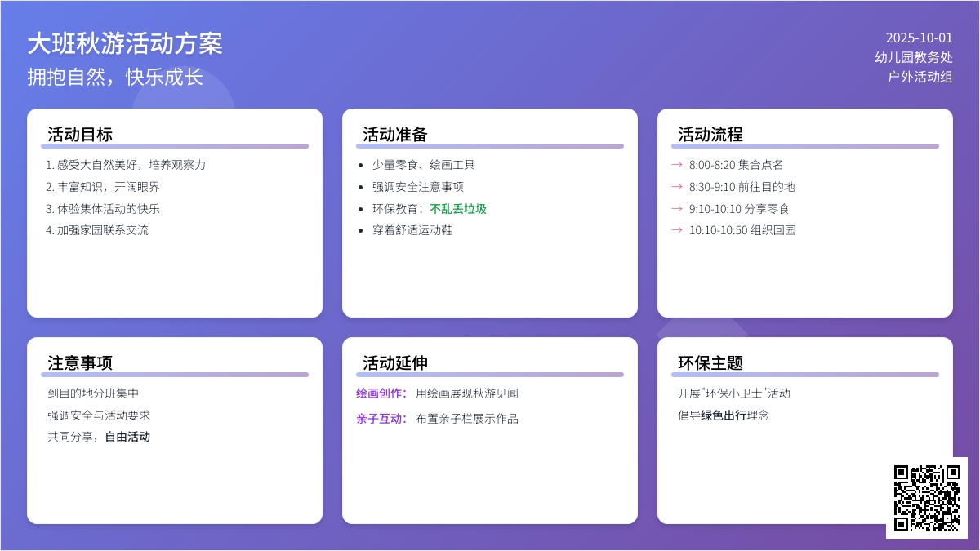Click the bold 自由活动 text
The image size is (980, 551).
127,437
